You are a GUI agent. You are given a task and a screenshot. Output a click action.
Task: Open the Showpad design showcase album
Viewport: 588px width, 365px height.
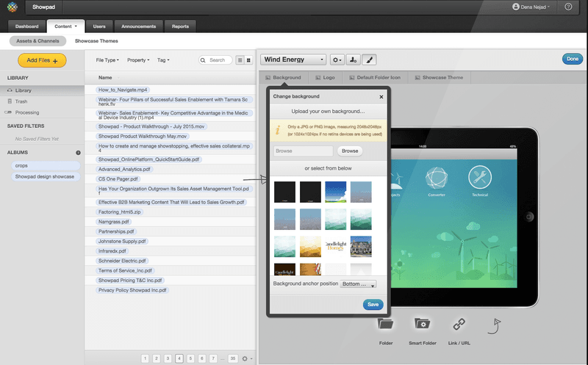coord(46,176)
